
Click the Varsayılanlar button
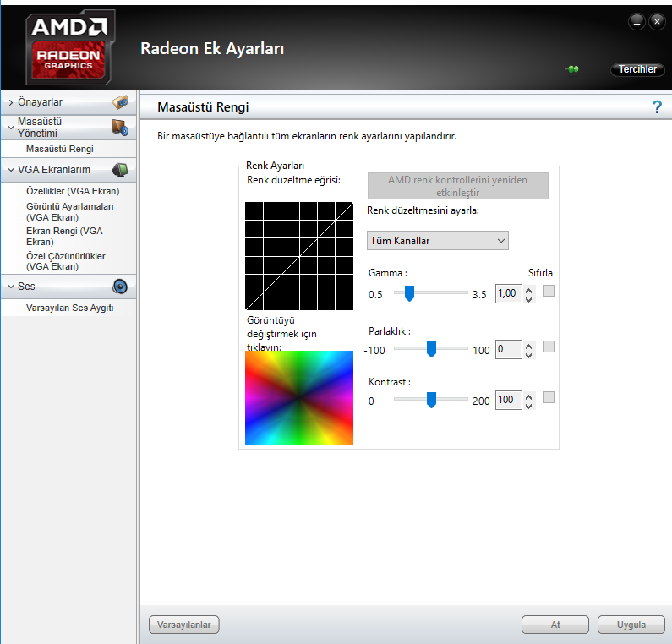point(184,625)
